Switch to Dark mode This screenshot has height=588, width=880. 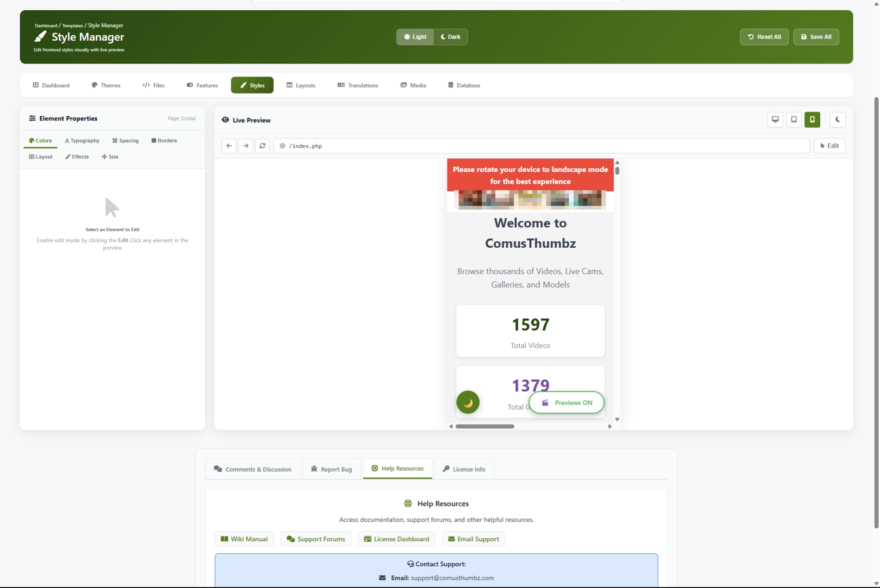[450, 37]
